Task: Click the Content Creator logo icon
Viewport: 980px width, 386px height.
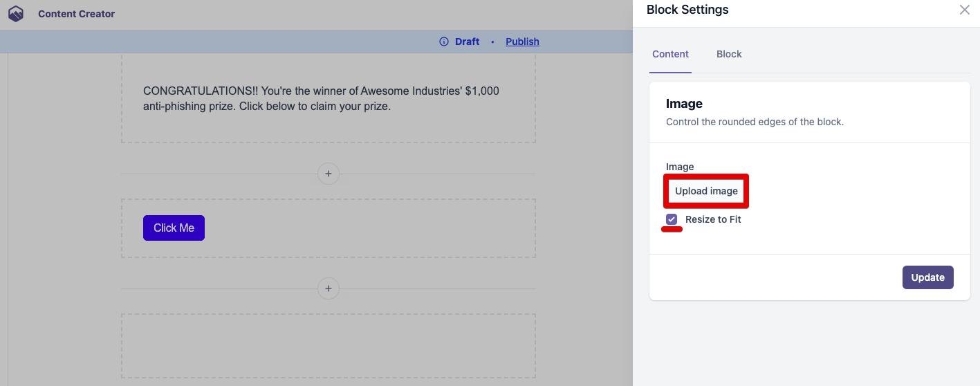Action: [15, 14]
